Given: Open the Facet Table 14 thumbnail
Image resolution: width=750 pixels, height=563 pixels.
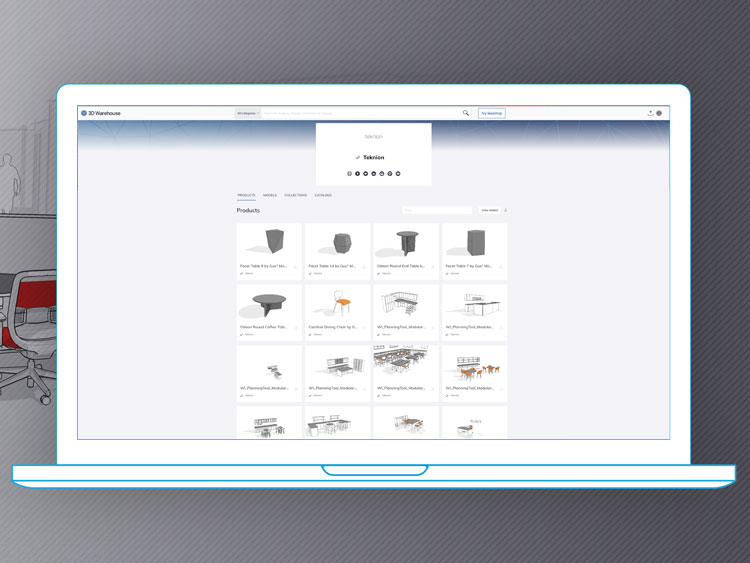Looking at the screenshot, I should 338,243.
